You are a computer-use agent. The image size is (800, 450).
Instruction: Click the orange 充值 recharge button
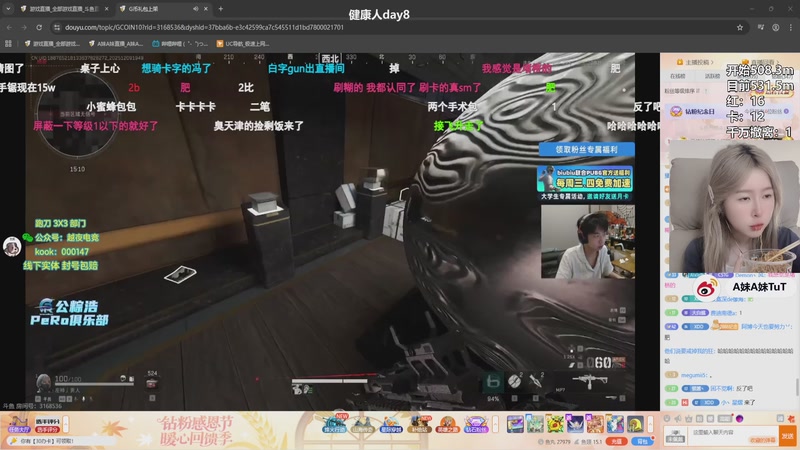(x=616, y=441)
